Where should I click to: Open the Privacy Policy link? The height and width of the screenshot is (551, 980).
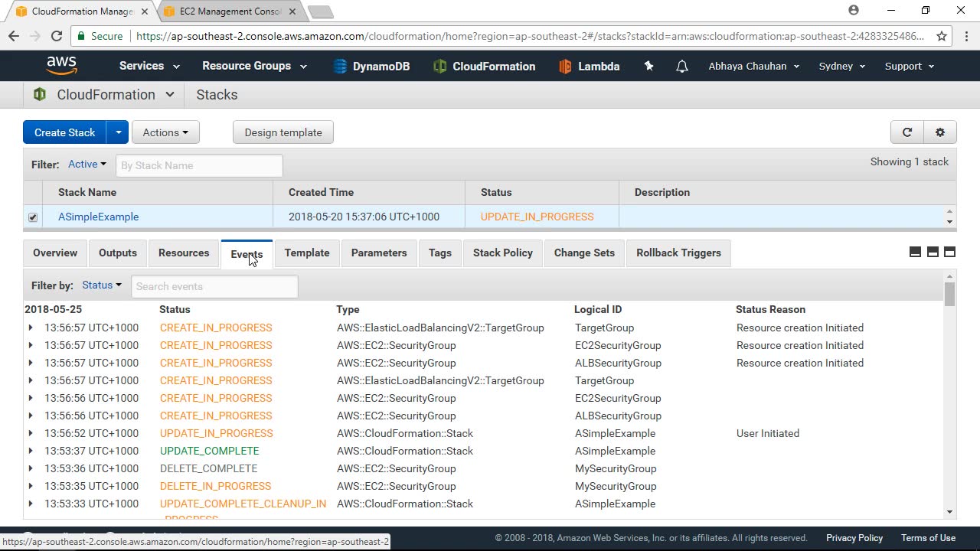(854, 538)
